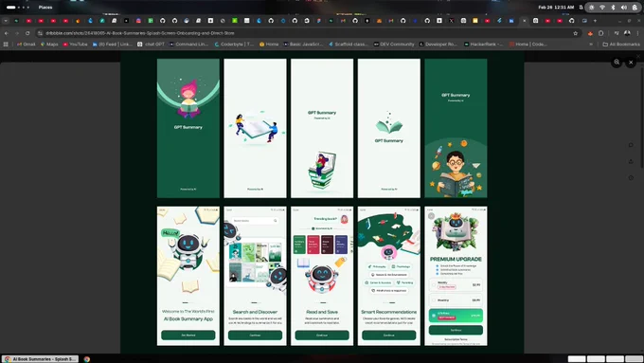Click the Chrome icon in bottom taskbar
The width and height of the screenshot is (644, 363).
[x=87, y=359]
